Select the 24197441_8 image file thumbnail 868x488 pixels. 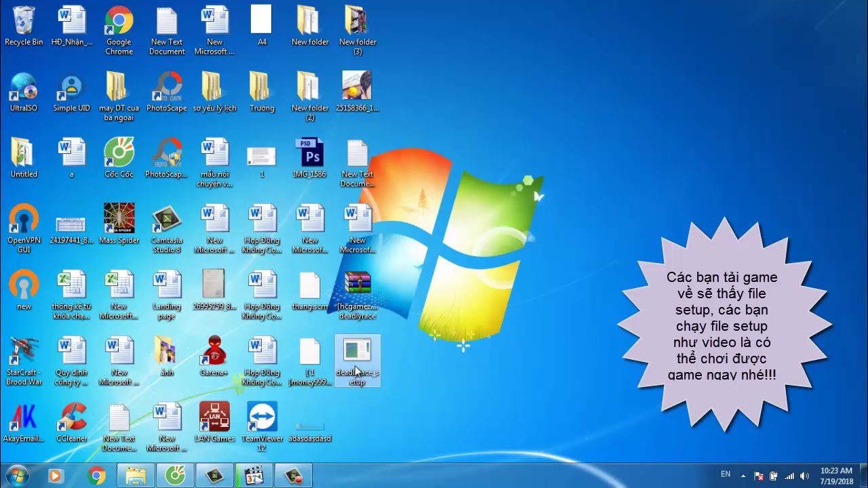[x=71, y=229]
